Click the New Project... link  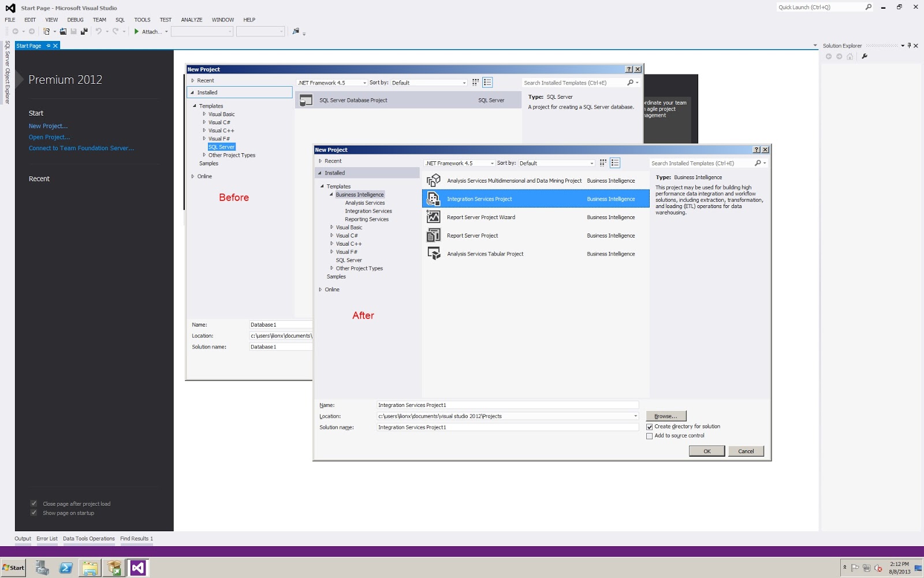48,126
